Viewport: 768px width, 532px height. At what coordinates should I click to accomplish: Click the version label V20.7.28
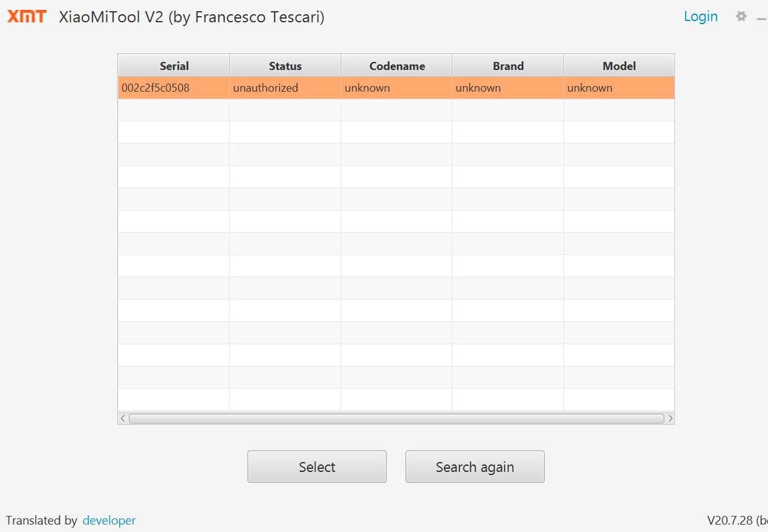[x=731, y=520]
